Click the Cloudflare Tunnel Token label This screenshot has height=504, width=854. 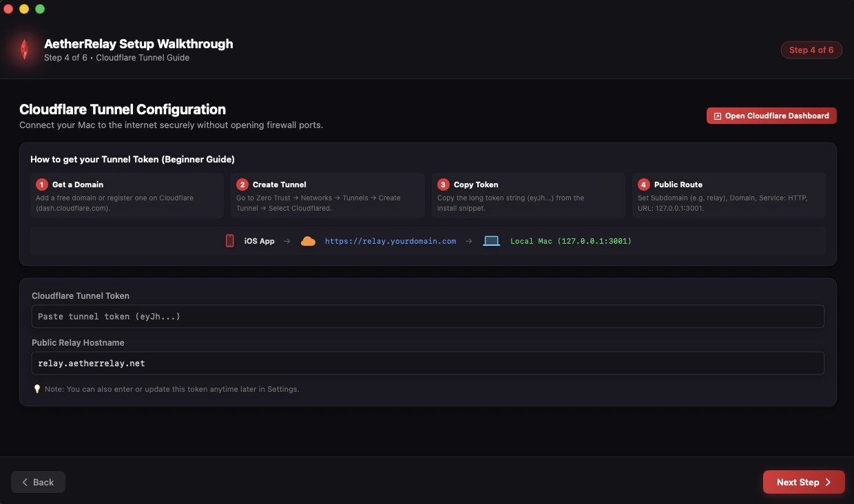tap(81, 296)
